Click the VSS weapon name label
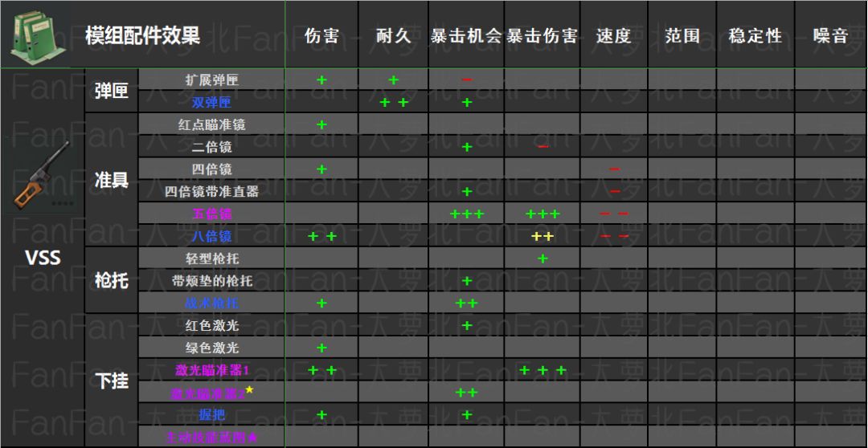The width and height of the screenshot is (868, 448). [43, 258]
